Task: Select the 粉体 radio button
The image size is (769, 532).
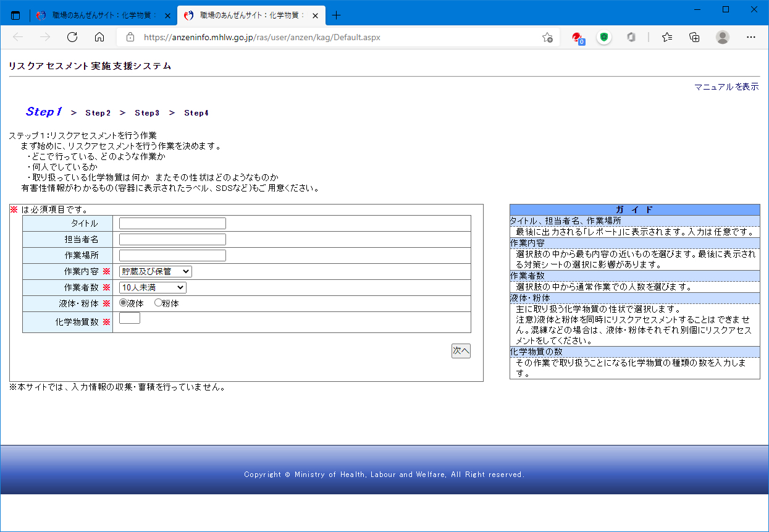Action: click(158, 303)
